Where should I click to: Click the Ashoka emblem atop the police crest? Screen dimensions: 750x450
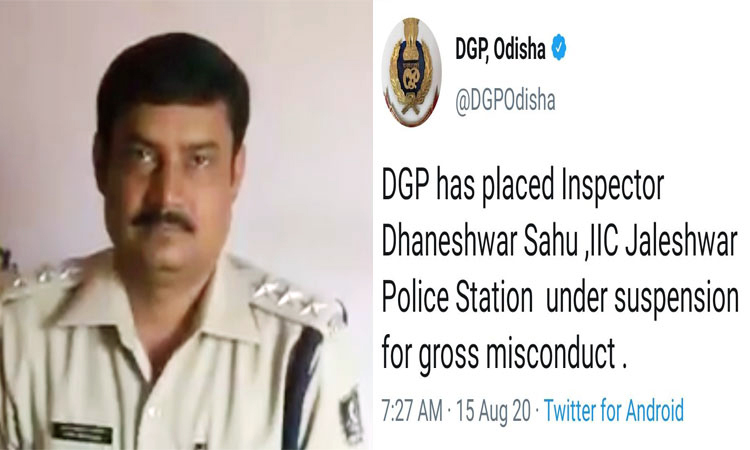411,32
